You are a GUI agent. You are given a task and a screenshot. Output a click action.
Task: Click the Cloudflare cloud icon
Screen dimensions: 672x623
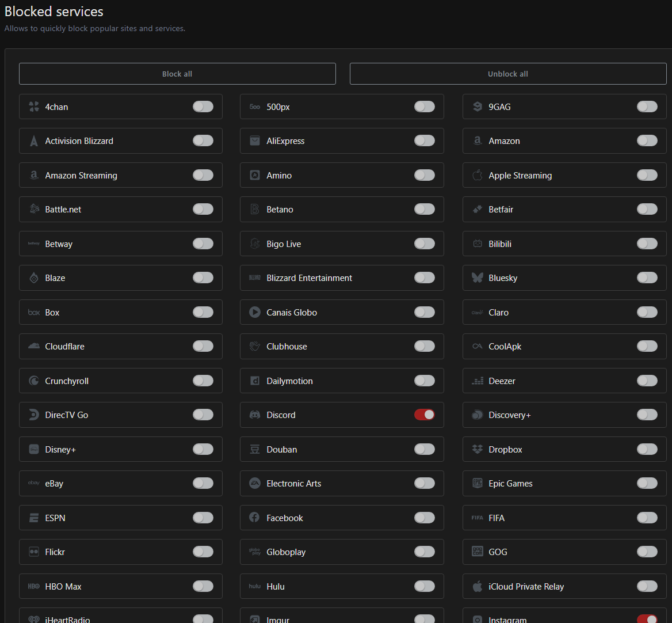(x=34, y=347)
